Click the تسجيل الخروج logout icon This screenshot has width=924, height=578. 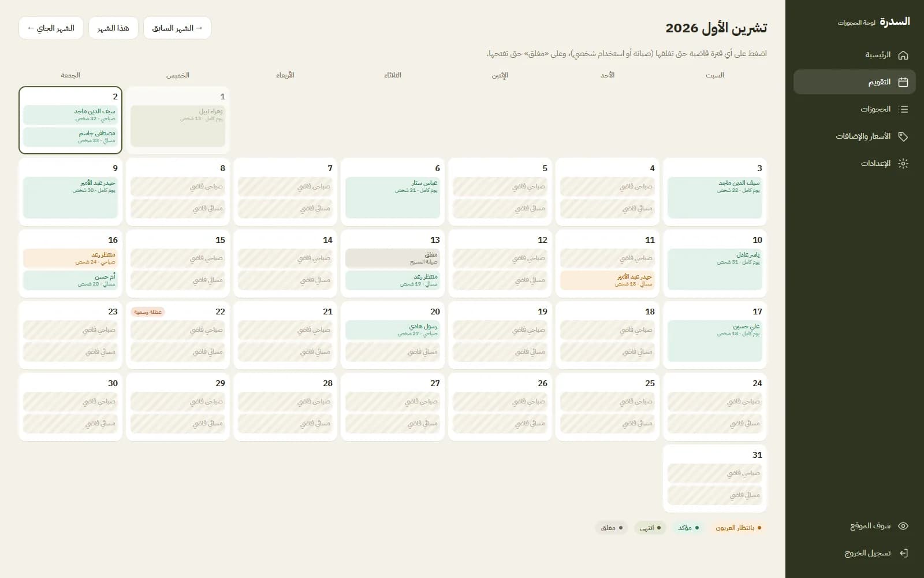pyautogui.click(x=903, y=553)
